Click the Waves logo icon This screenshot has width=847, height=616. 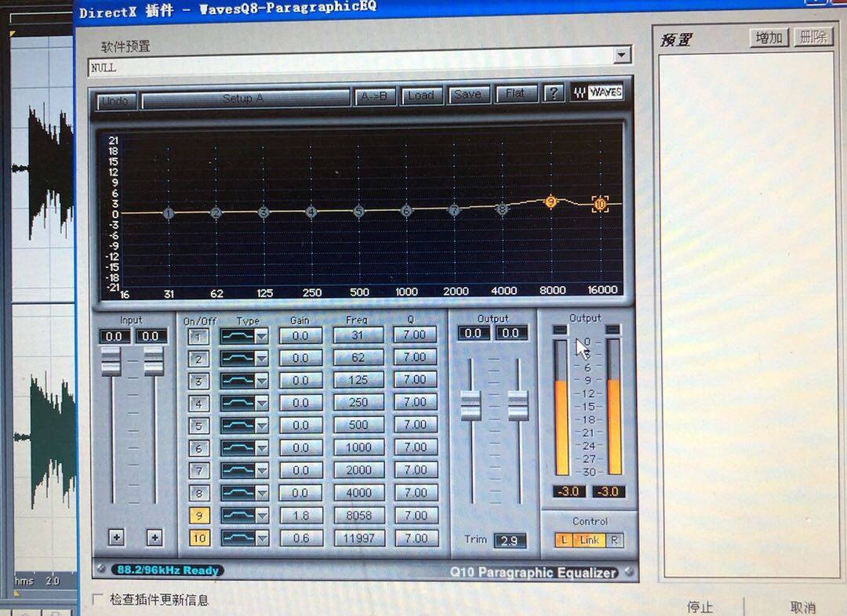598,92
